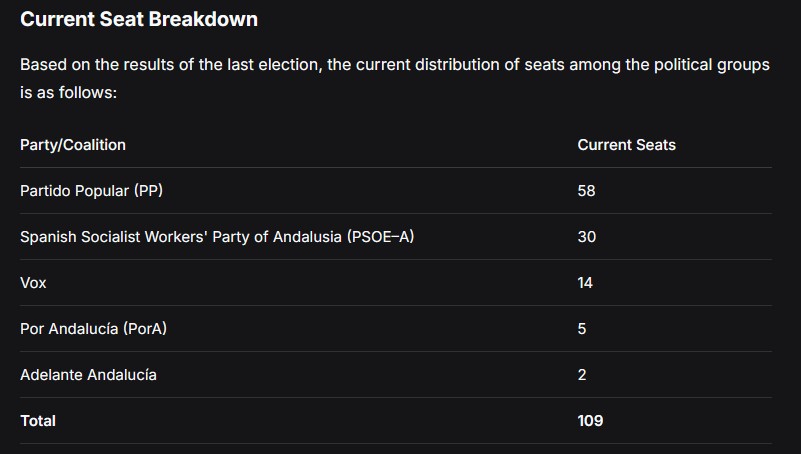Click the seat count 5 for PorA
Image resolution: width=801 pixels, height=454 pixels.
582,329
